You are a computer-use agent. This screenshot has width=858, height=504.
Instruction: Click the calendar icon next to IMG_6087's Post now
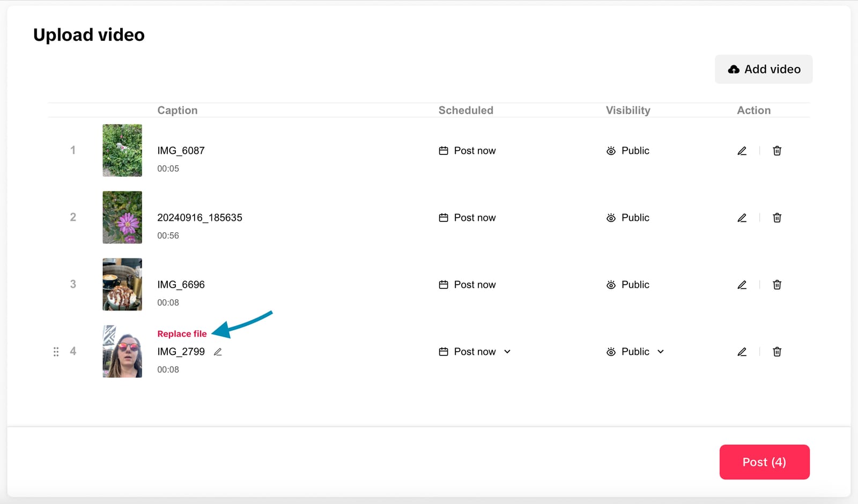pyautogui.click(x=443, y=151)
